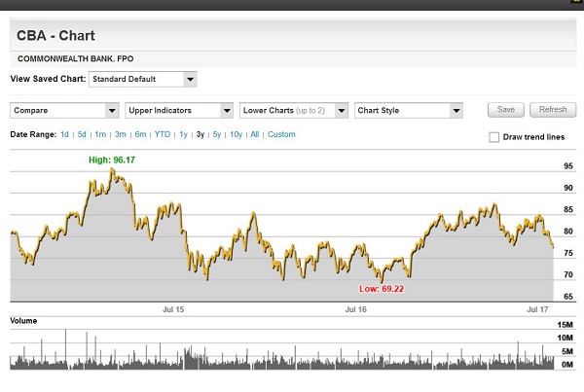Click the Save button

[506, 110]
